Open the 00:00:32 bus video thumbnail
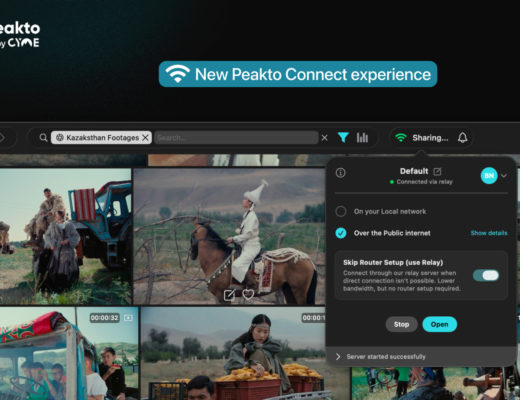 point(69,353)
